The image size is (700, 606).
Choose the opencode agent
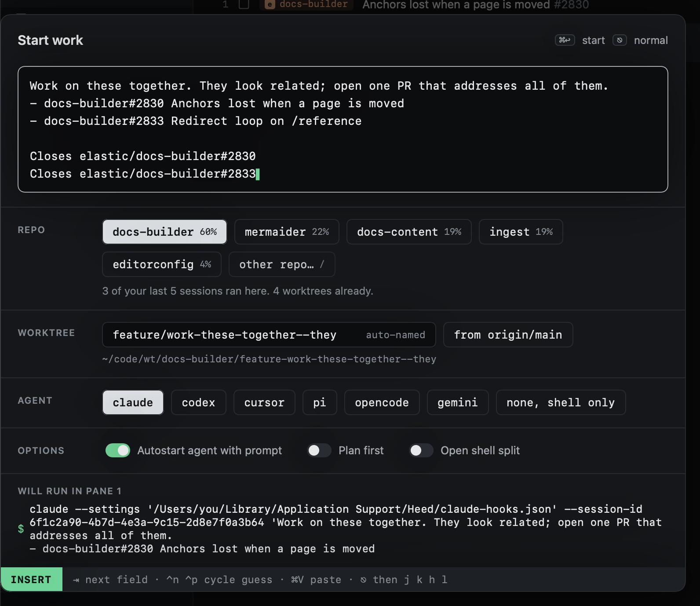coord(382,402)
